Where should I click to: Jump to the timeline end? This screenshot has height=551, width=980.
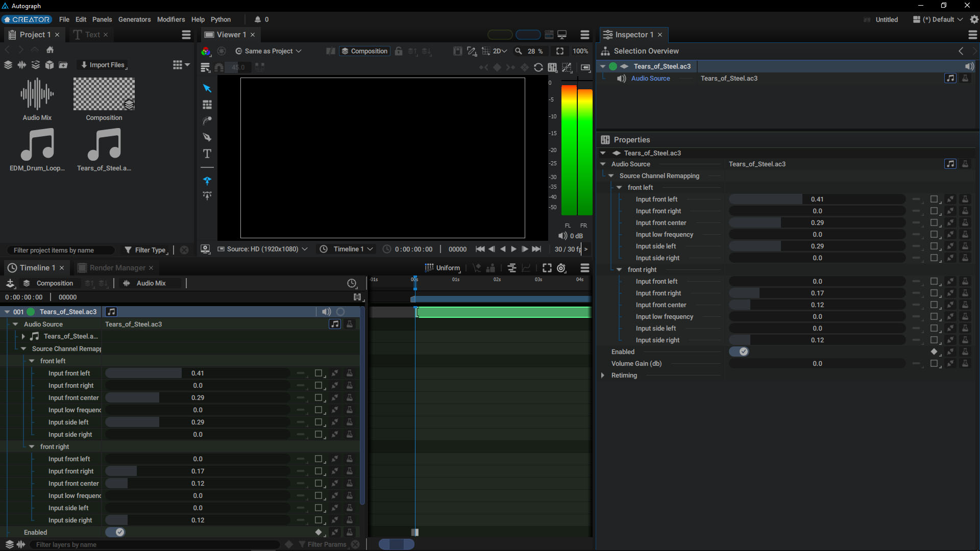536,249
